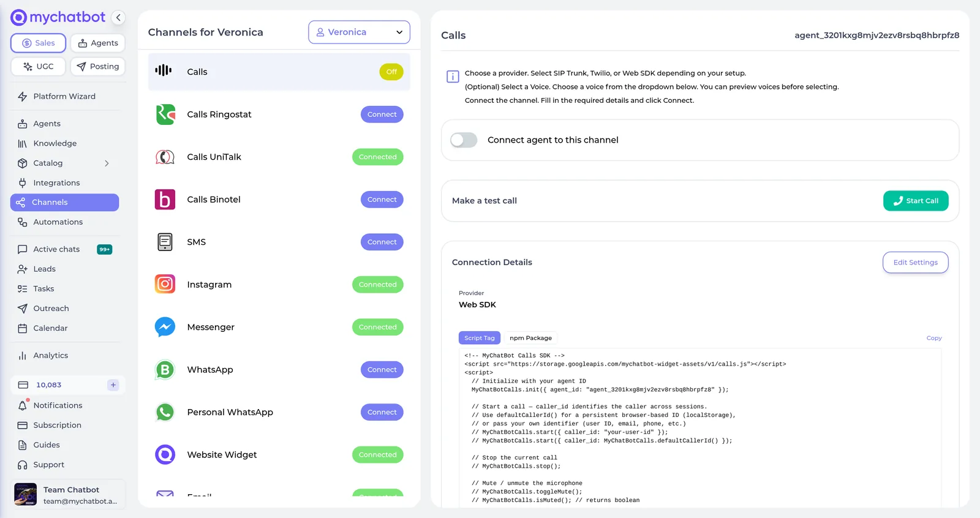Viewport: 980px width, 518px height.
Task: Click the mychatbot logo icon
Action: click(x=19, y=18)
